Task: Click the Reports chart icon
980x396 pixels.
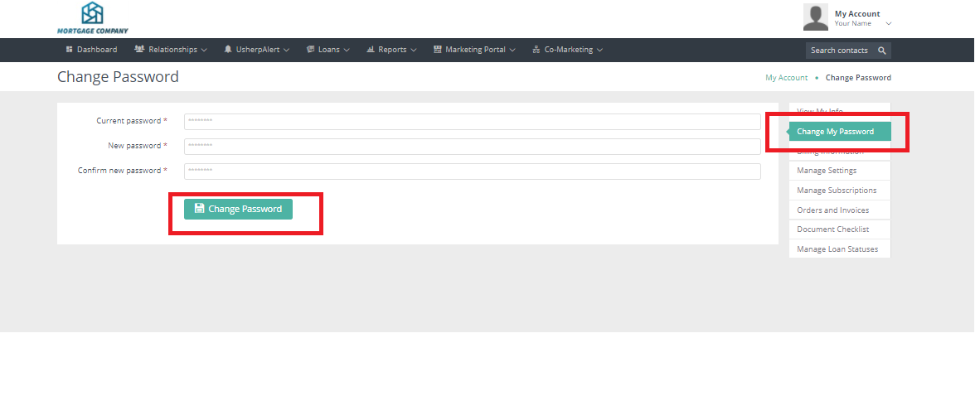Action: 371,50
